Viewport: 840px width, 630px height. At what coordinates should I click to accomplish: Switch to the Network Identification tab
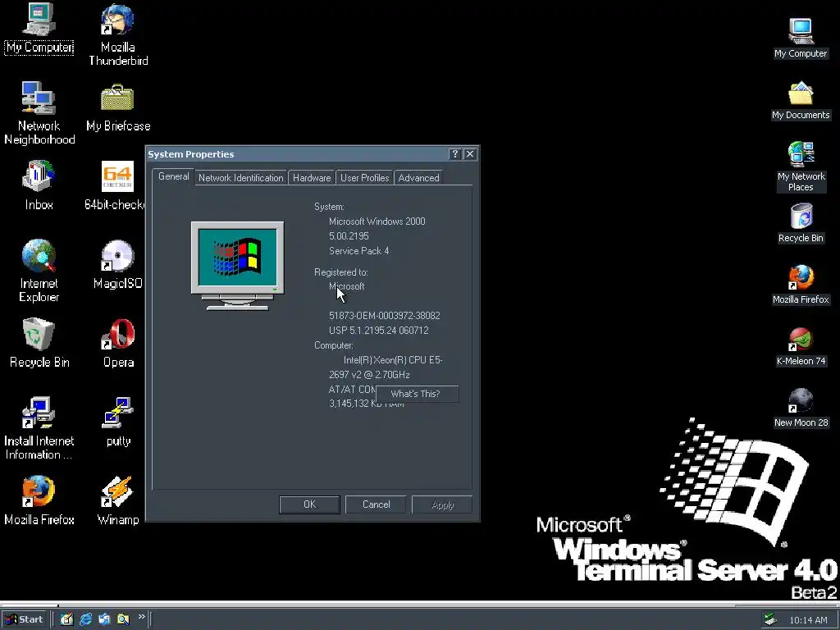coord(240,178)
